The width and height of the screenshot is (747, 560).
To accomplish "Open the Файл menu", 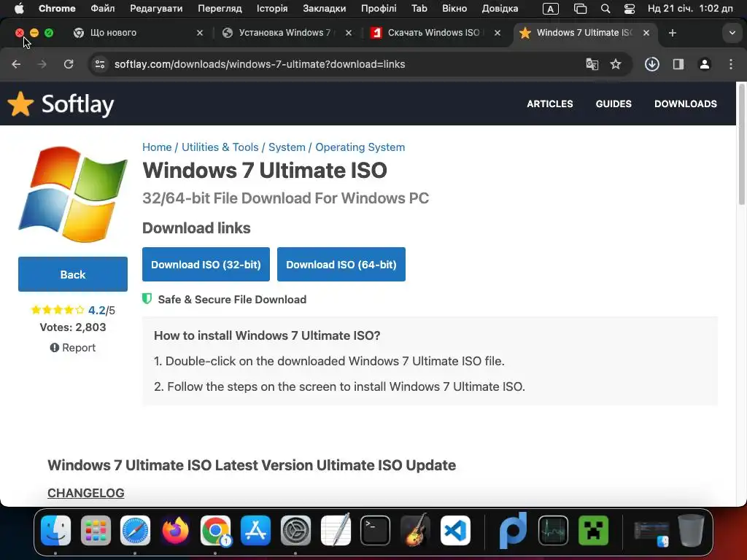I will pyautogui.click(x=102, y=9).
